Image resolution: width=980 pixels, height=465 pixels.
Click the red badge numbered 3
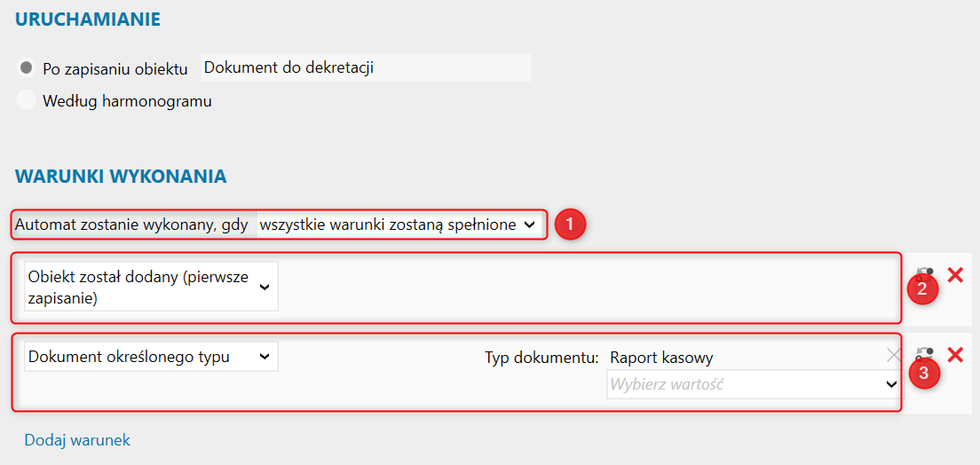pos(923,374)
